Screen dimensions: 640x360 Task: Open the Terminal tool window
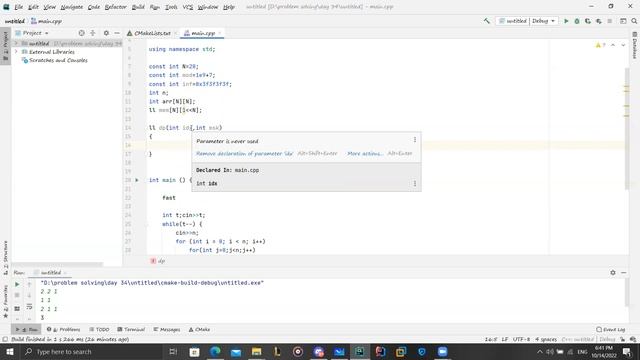coord(131,329)
